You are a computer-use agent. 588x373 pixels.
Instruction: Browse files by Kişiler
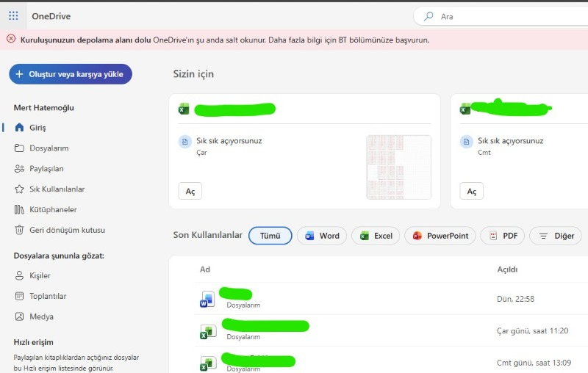point(40,275)
